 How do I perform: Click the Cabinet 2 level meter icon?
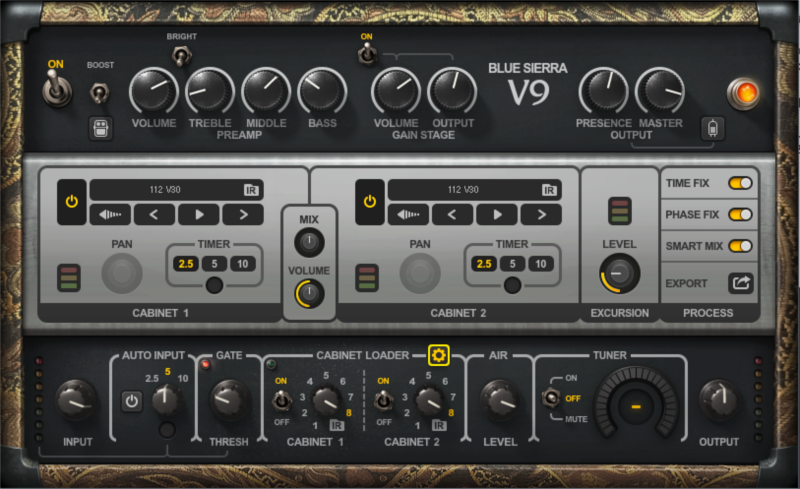367,278
